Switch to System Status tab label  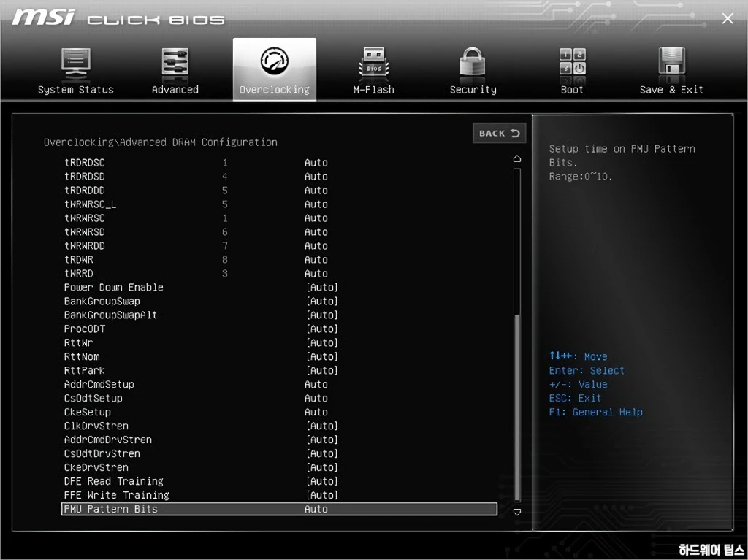point(76,90)
